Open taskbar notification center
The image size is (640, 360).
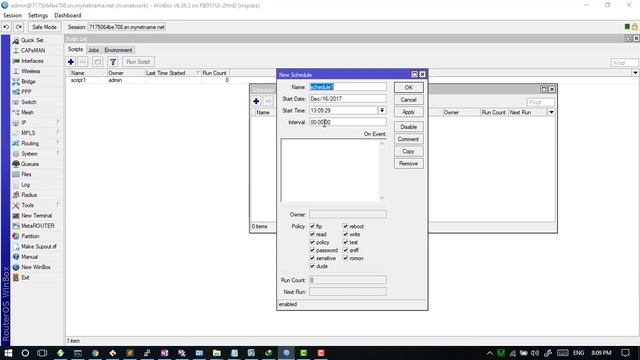point(625,353)
